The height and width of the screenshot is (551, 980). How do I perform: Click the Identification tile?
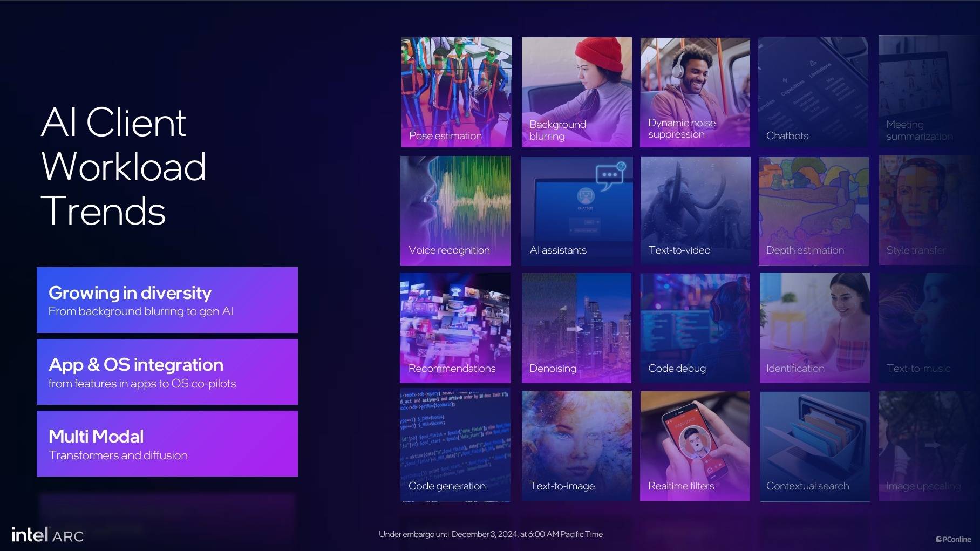pyautogui.click(x=814, y=328)
